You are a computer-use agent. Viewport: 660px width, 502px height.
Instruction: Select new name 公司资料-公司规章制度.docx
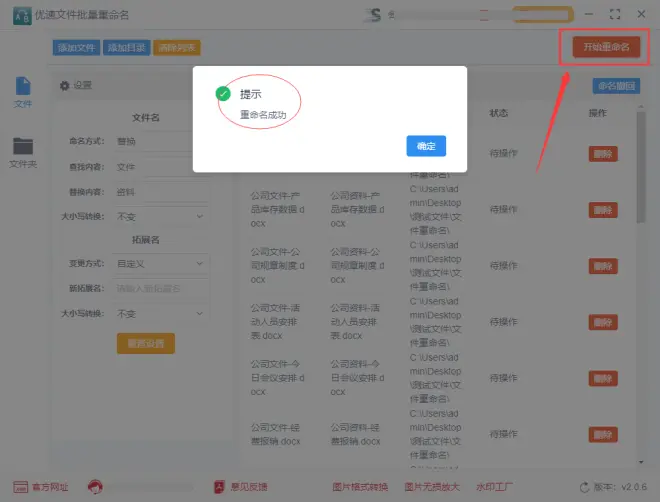357,266
